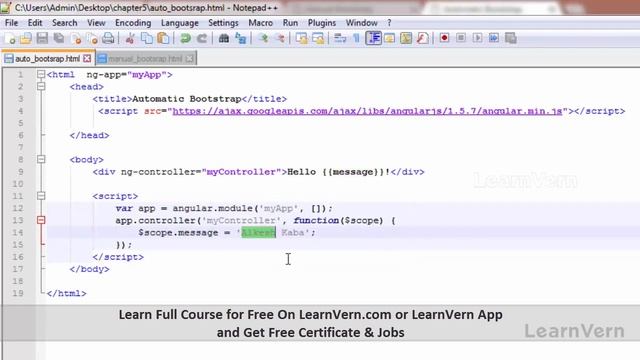Click the text 'Automatic Bootstrap' in title tag
Screen dimensions: 640x360
click(187, 99)
